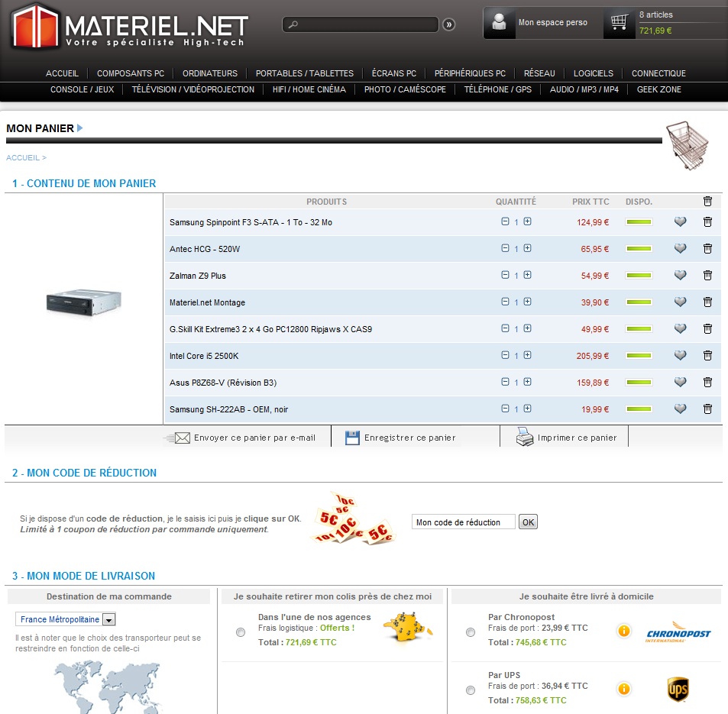
Task: Click the search arrow button in header
Action: point(448,24)
